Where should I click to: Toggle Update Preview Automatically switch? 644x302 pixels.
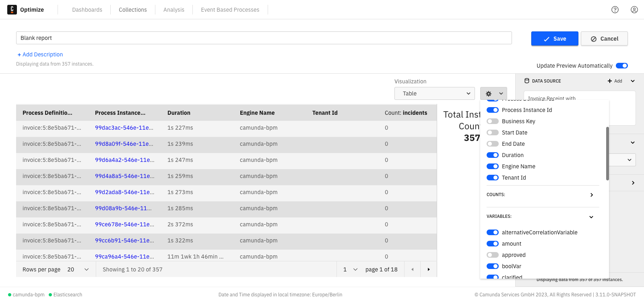[x=622, y=66]
